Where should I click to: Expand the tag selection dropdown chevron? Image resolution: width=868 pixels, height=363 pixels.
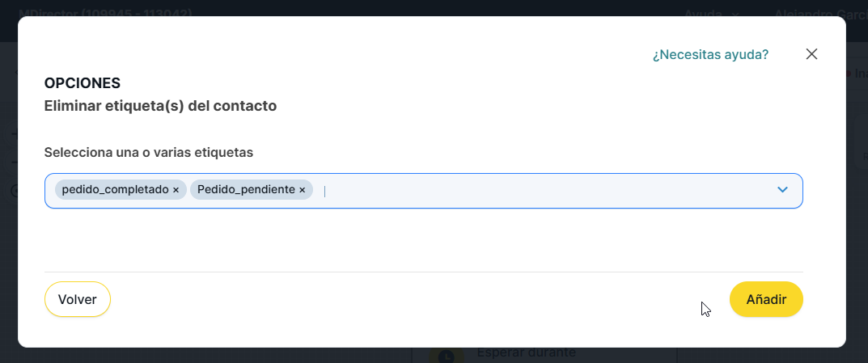tap(782, 190)
